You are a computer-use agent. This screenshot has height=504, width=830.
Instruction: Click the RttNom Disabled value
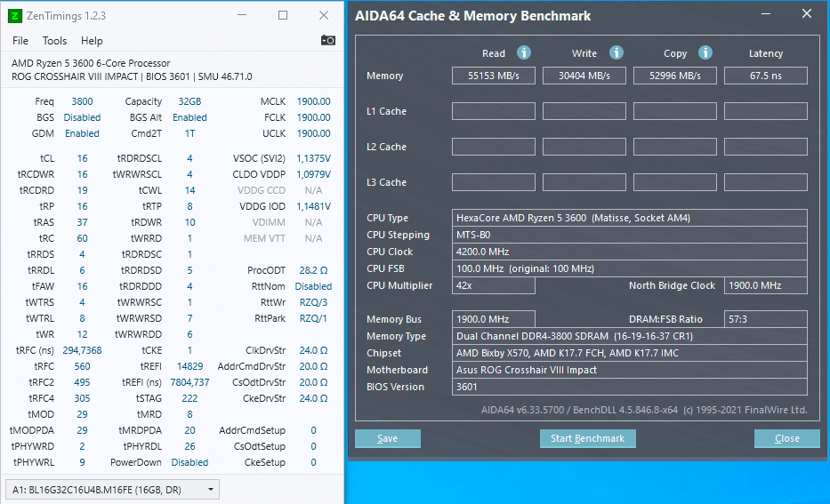click(313, 286)
